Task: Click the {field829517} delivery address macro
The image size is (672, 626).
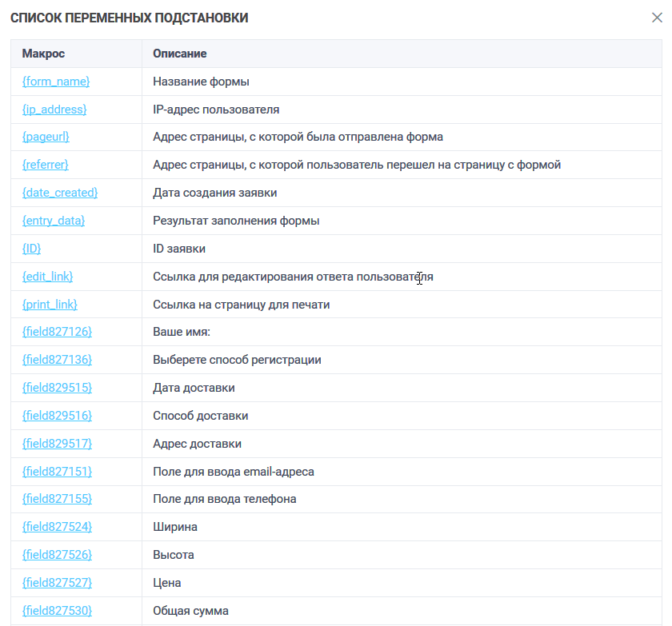Action: 57,444
